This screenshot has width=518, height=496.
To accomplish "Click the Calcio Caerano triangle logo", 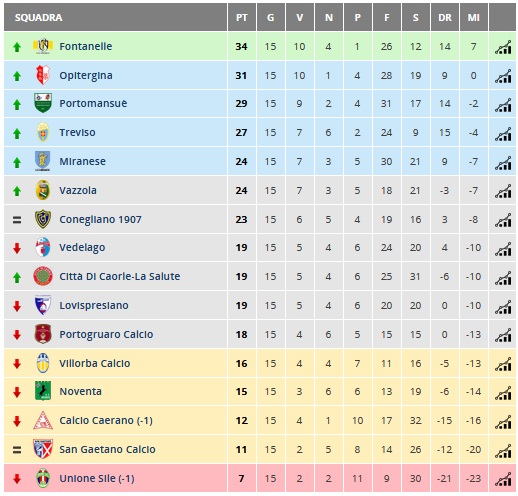I will click(x=43, y=420).
